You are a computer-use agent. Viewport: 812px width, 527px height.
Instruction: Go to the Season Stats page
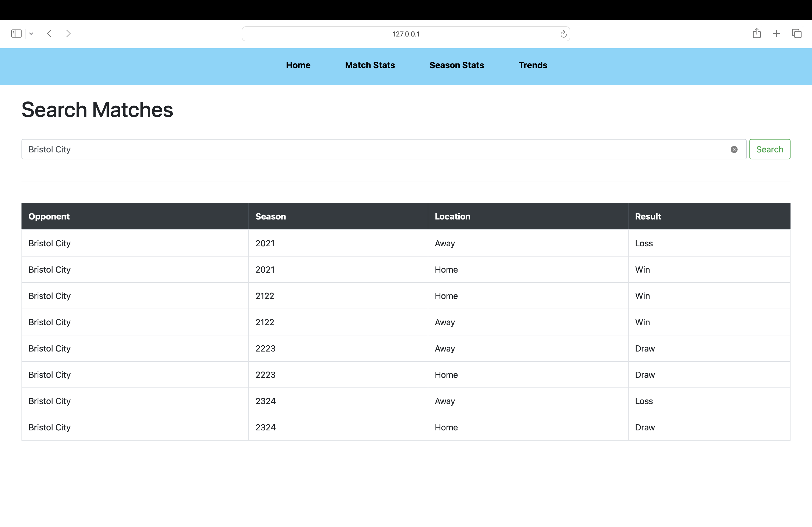coord(456,65)
